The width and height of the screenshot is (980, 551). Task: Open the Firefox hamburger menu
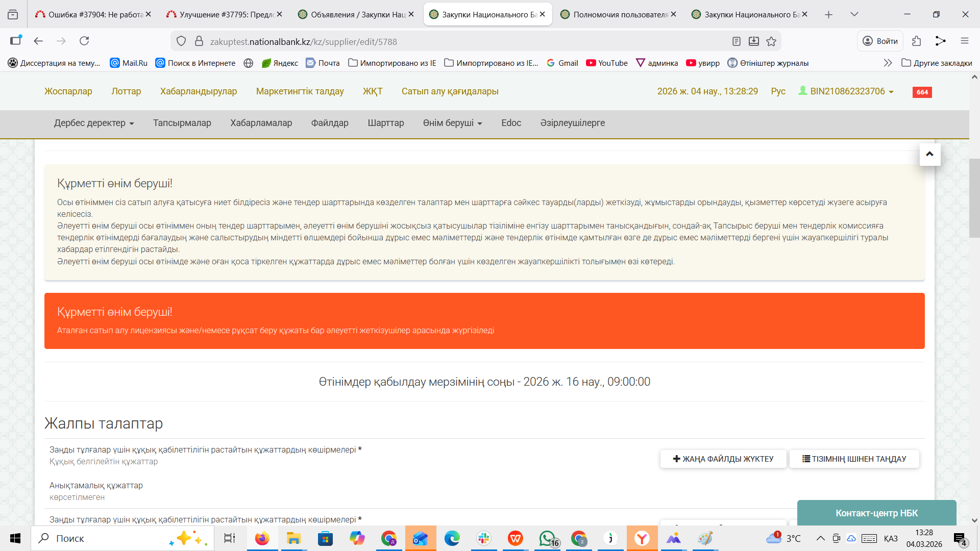coord(964,41)
